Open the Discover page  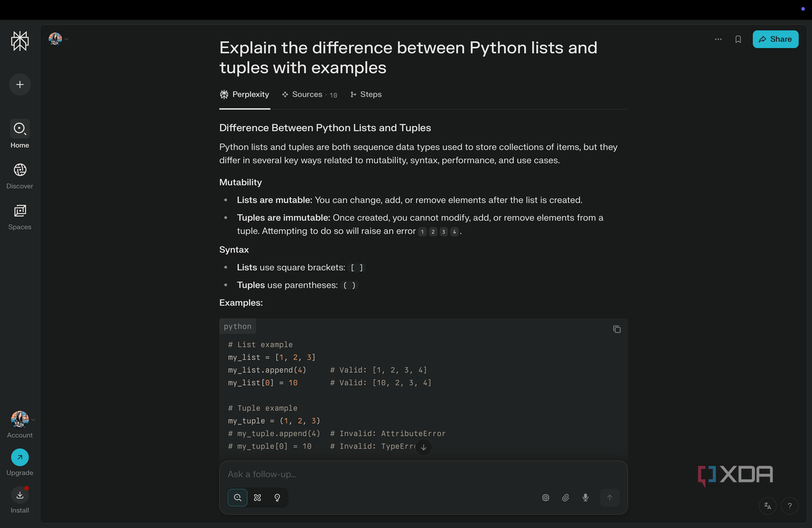tap(20, 175)
